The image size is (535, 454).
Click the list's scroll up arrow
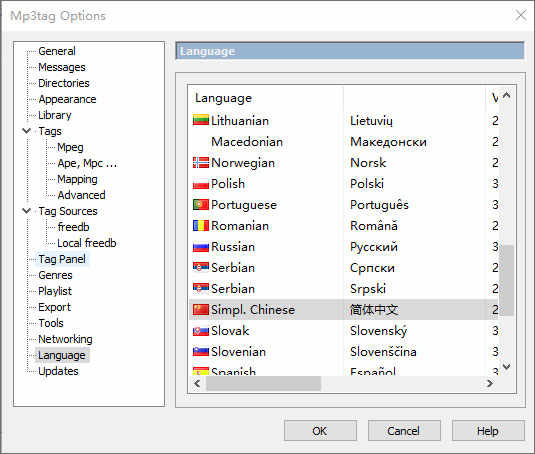click(x=507, y=96)
